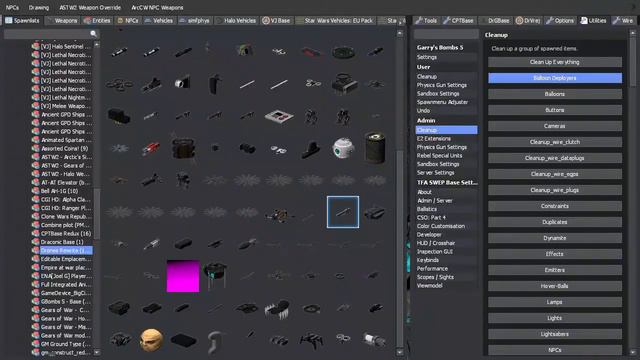
Task: Click the icon beside Combine pilot row
Action: point(36,225)
